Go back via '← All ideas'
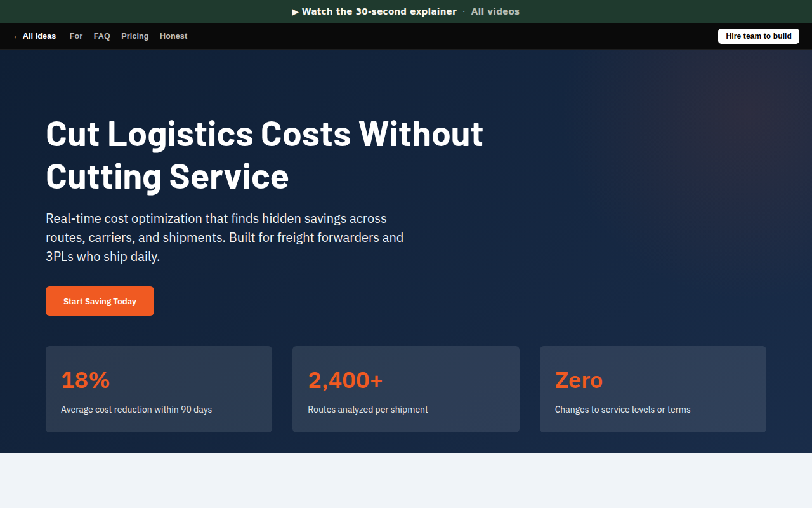This screenshot has width=812, height=508. 34,36
